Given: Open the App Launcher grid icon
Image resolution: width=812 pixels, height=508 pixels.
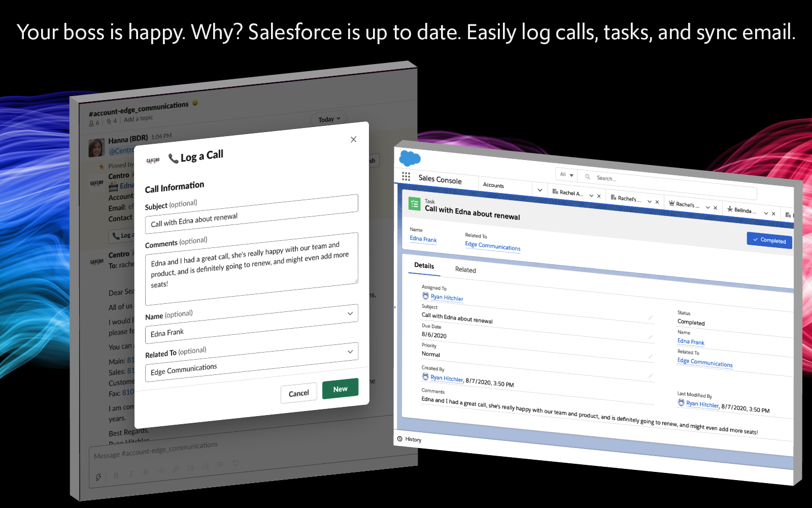Looking at the screenshot, I should [x=406, y=176].
